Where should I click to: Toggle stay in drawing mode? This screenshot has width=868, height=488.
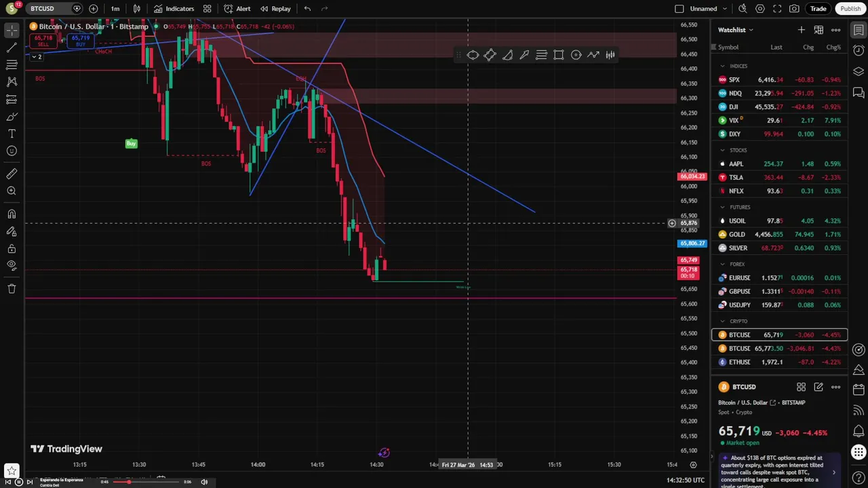point(12,231)
